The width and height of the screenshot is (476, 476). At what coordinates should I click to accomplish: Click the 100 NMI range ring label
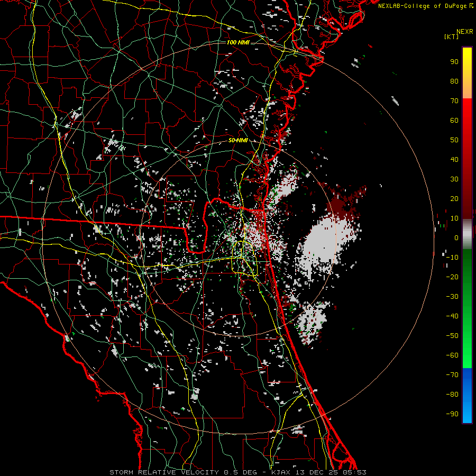pyautogui.click(x=238, y=42)
